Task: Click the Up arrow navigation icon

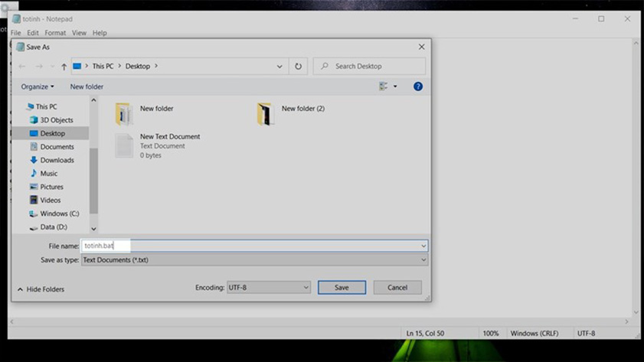Action: click(x=64, y=67)
